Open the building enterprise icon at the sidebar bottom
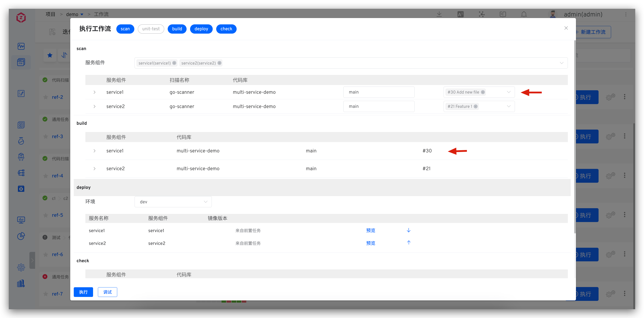644x318 pixels. point(21,284)
